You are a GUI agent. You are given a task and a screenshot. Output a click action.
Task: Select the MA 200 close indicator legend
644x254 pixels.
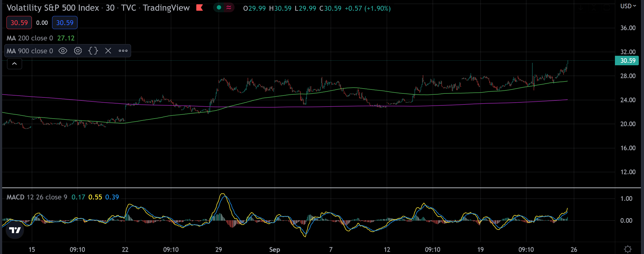click(x=30, y=38)
